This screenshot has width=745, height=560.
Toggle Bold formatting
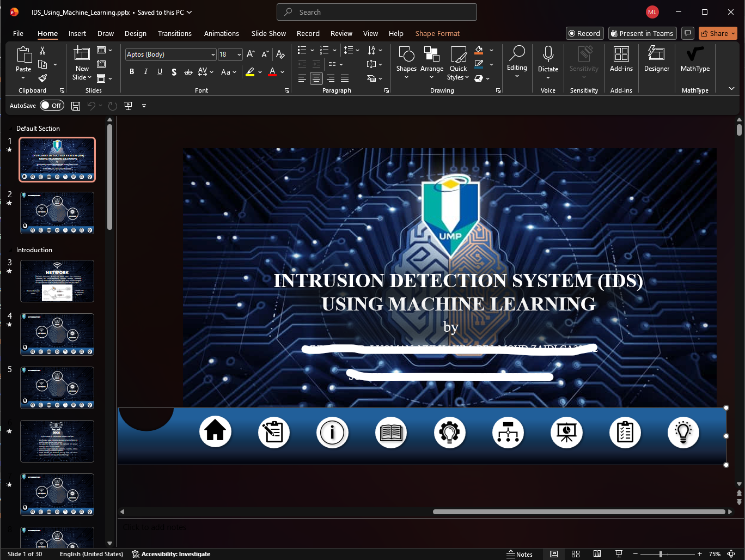click(132, 72)
